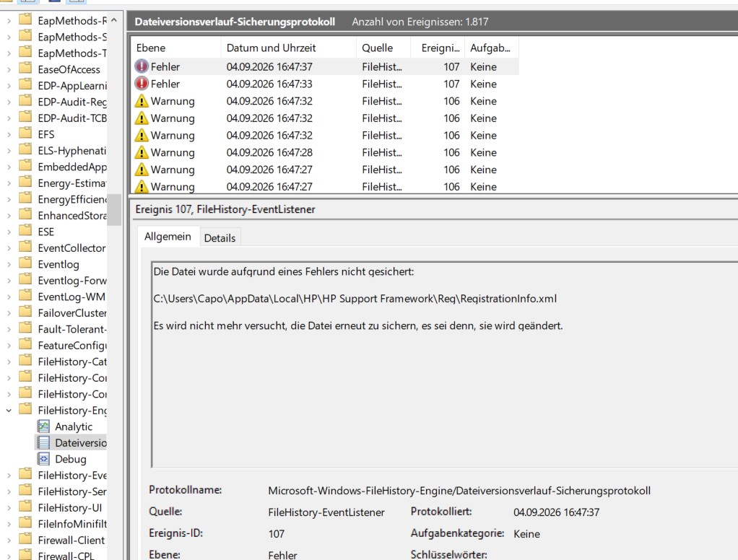Select the Eventlog-Forw tree entry
The width and height of the screenshot is (738, 560).
72,280
